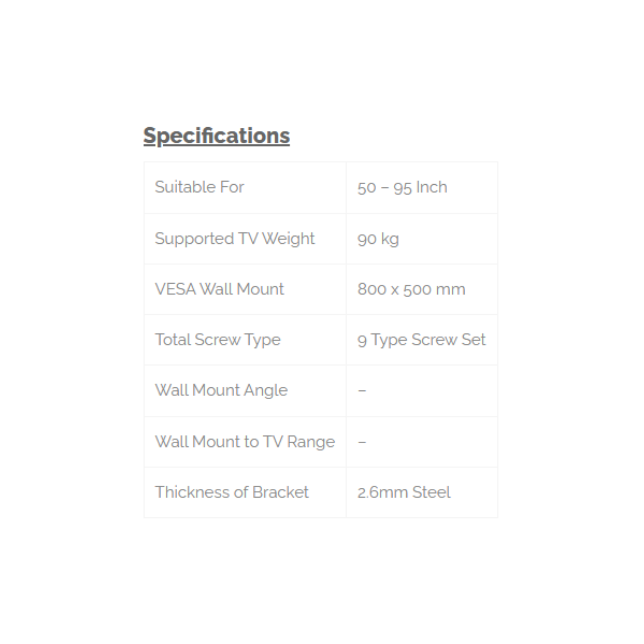The image size is (644, 644).
Task: Select the 'Wall Mount Angle' label
Action: (x=221, y=390)
